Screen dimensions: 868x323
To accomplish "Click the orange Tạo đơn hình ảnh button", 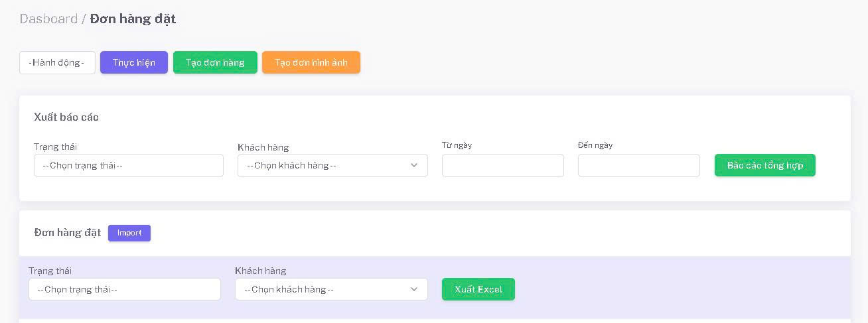I will pos(311,62).
